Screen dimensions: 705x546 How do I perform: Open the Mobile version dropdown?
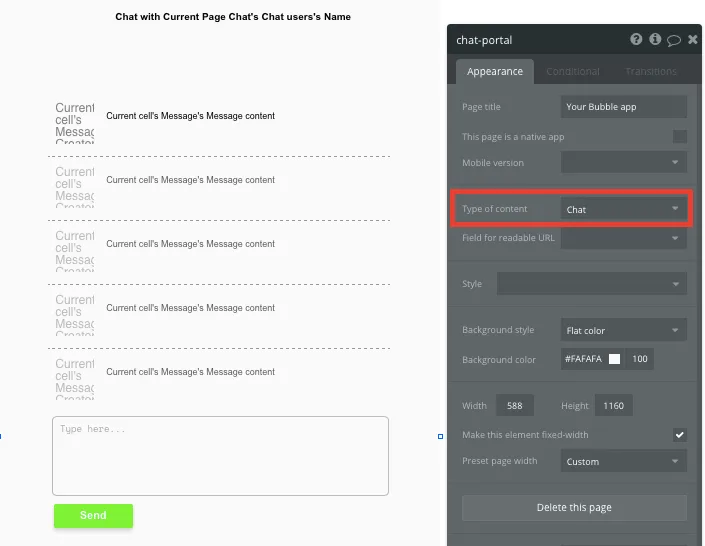[623, 162]
